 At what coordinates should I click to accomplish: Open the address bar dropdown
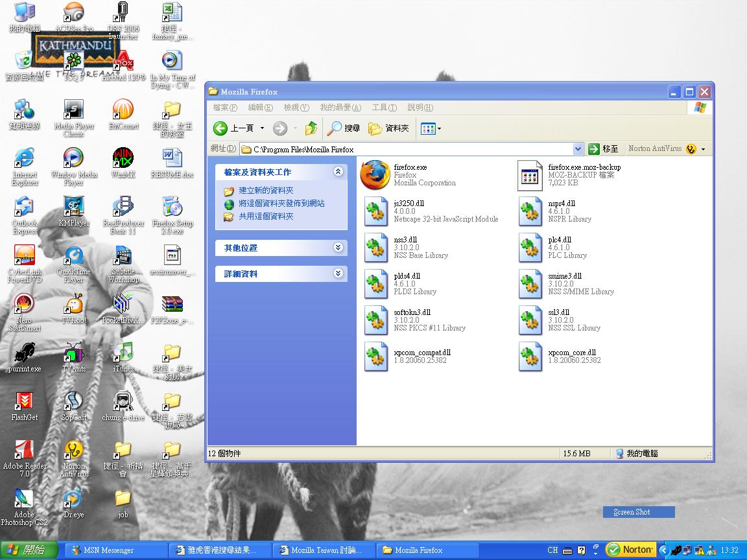578,149
